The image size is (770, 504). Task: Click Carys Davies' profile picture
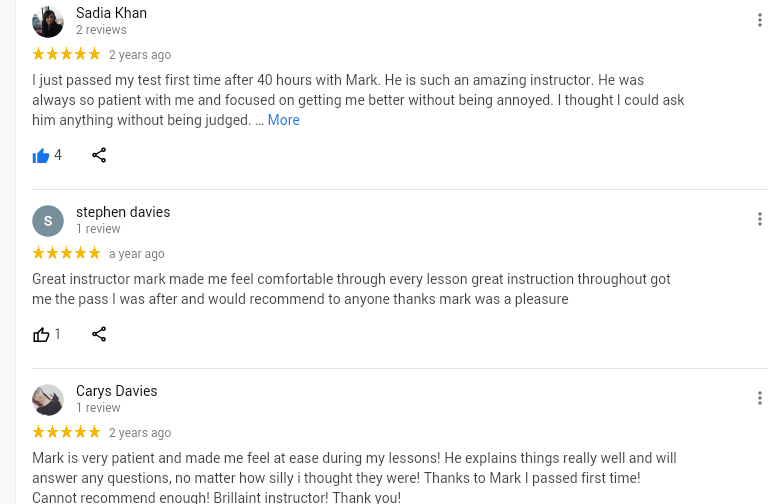coord(48,399)
